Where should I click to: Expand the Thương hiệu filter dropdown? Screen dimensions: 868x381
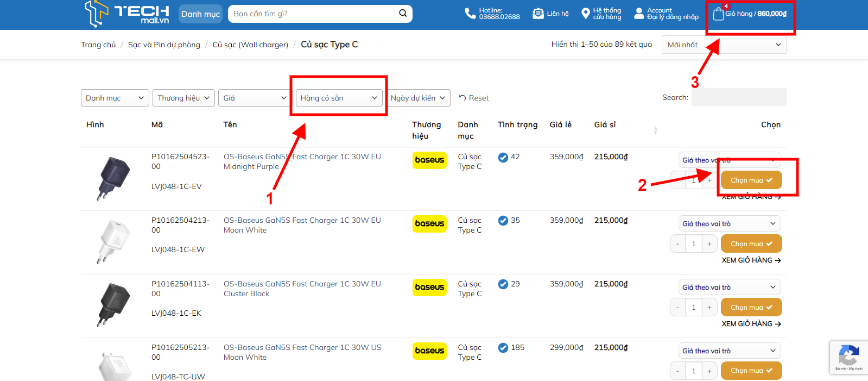(183, 98)
